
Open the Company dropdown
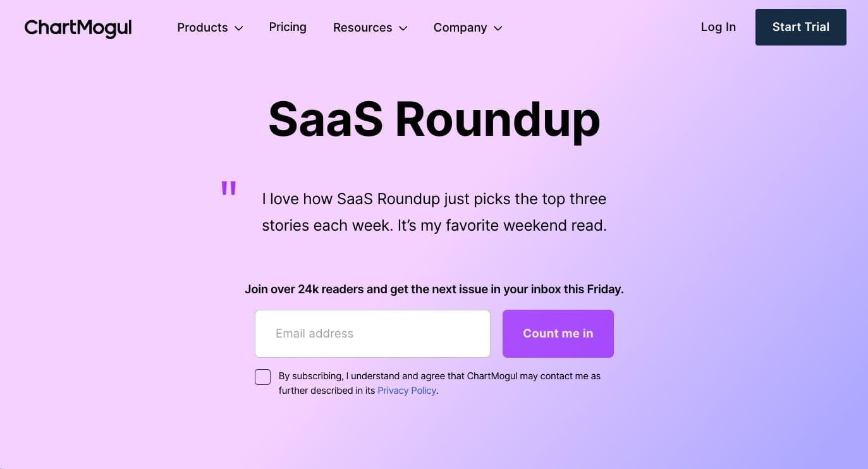point(460,27)
